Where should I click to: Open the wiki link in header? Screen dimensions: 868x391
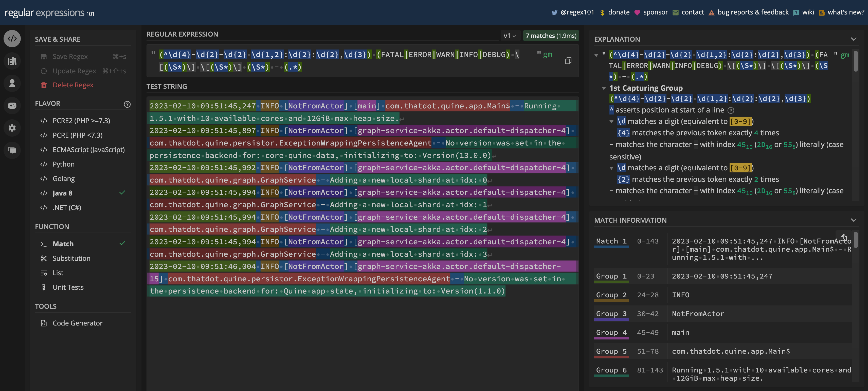(x=808, y=12)
